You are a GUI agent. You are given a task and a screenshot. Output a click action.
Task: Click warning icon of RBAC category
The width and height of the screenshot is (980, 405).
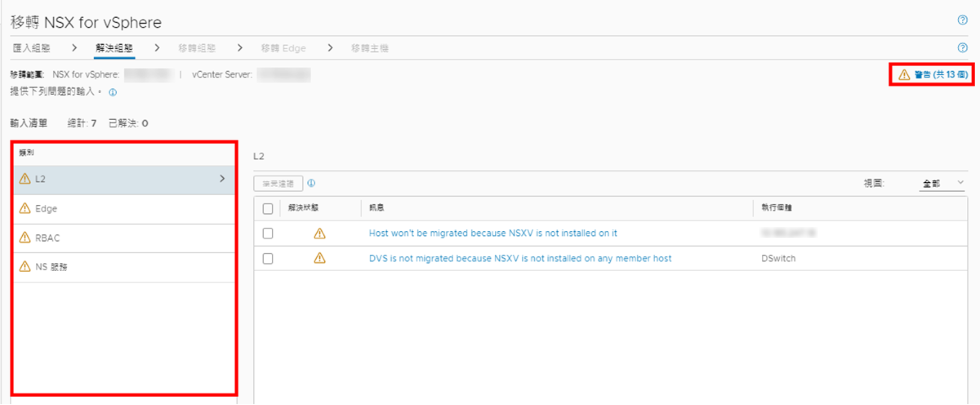(25, 237)
